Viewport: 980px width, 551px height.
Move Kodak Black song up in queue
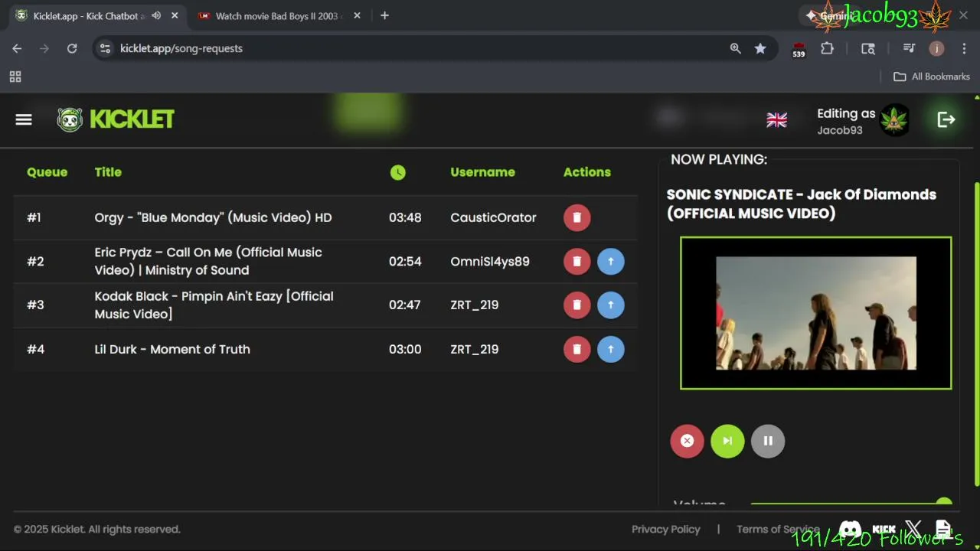(611, 305)
